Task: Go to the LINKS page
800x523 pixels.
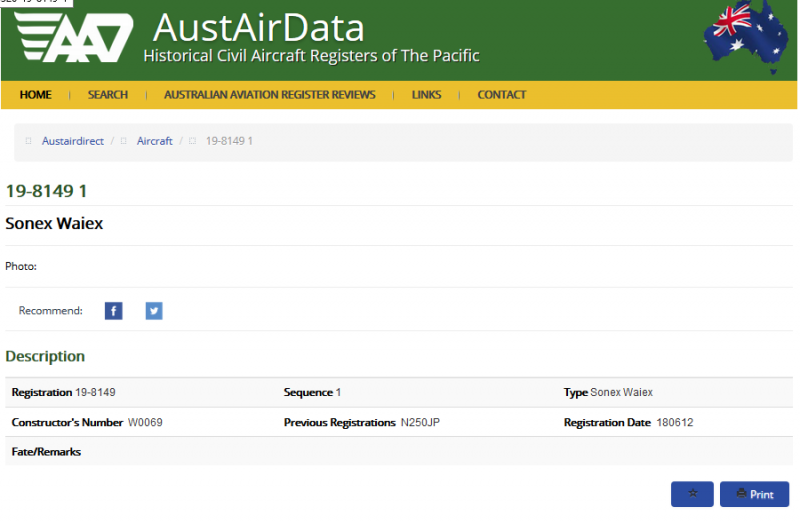Action: (427, 95)
